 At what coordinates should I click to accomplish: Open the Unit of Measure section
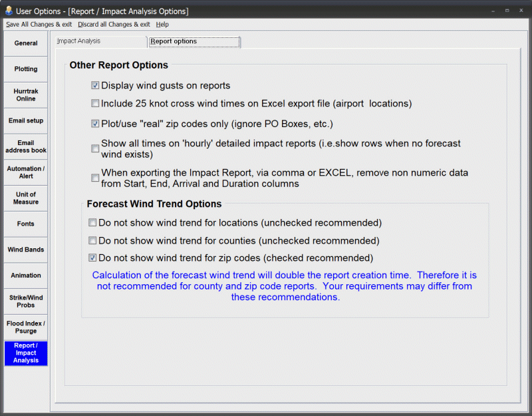[26, 198]
